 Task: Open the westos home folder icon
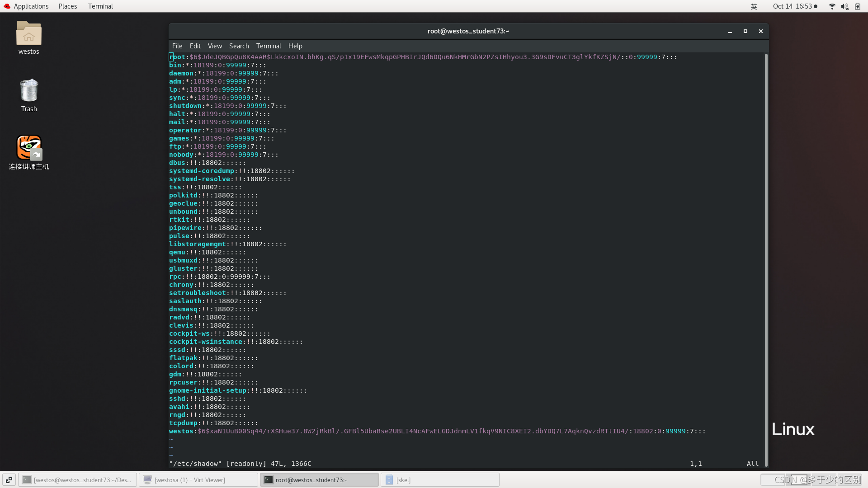pyautogui.click(x=28, y=34)
